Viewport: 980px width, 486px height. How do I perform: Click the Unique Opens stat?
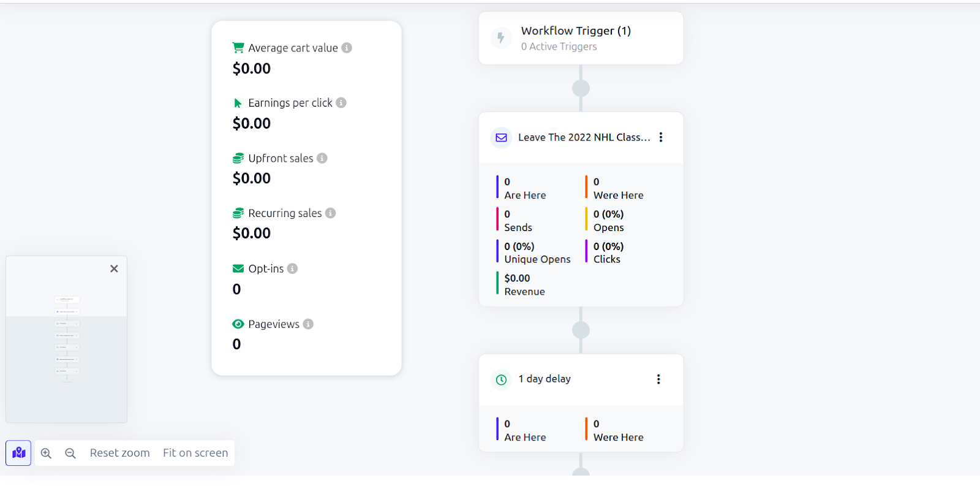(x=533, y=252)
